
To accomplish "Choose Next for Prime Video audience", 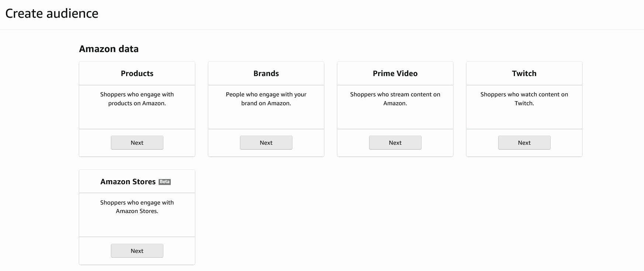I will (x=395, y=143).
